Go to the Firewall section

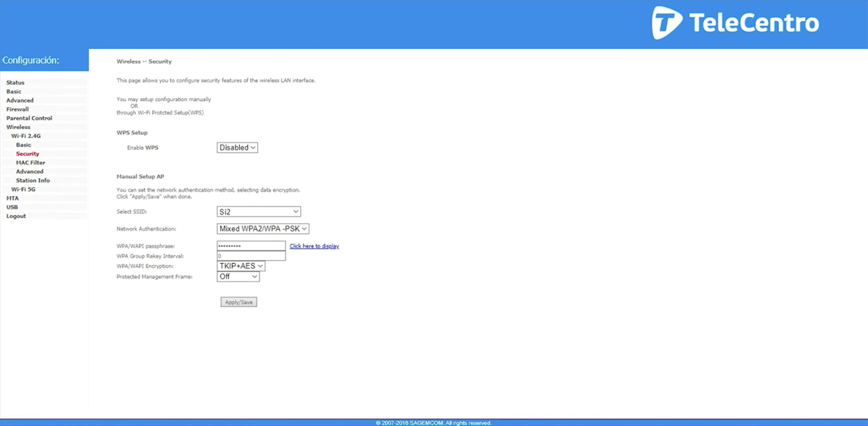click(18, 109)
